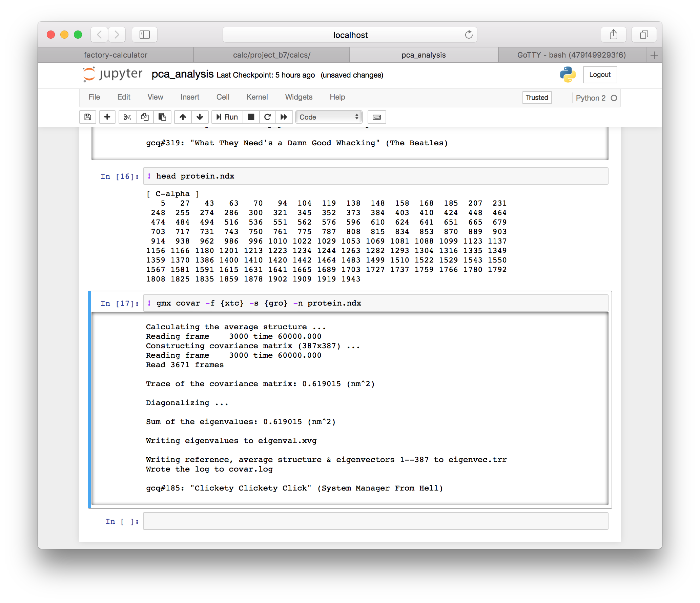Image resolution: width=700 pixels, height=603 pixels.
Task: Insert a cell below with the plus icon
Action: coord(107,117)
